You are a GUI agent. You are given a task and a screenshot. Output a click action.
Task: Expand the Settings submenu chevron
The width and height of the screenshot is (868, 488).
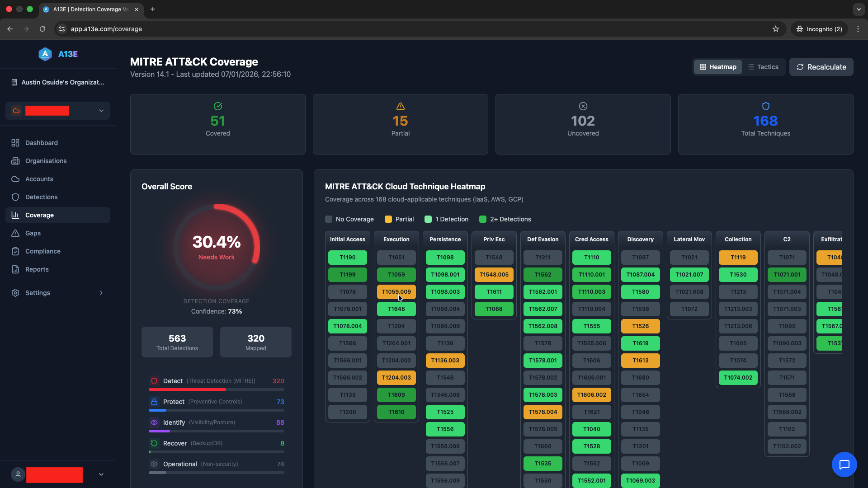point(101,293)
